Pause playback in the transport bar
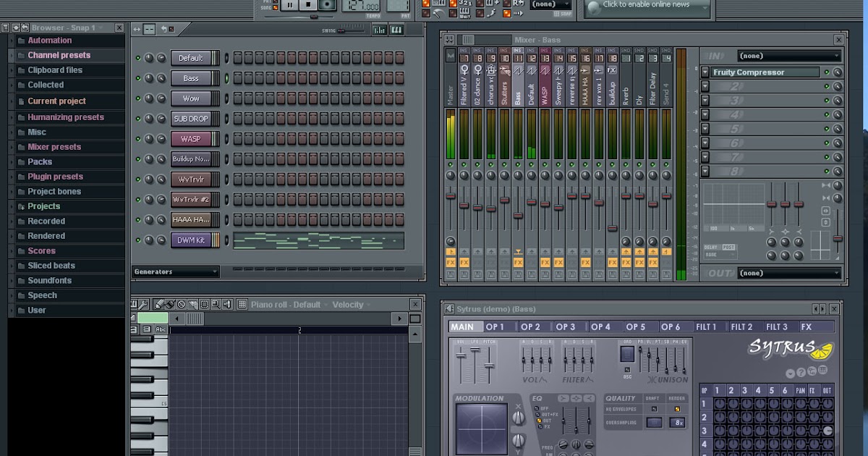Image resolution: width=868 pixels, height=456 pixels. (290, 5)
